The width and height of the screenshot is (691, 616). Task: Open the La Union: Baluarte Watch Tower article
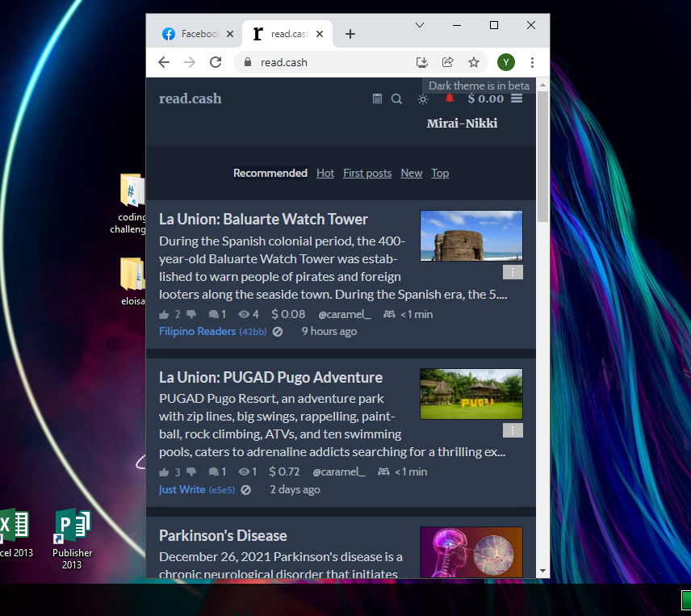pyautogui.click(x=263, y=220)
